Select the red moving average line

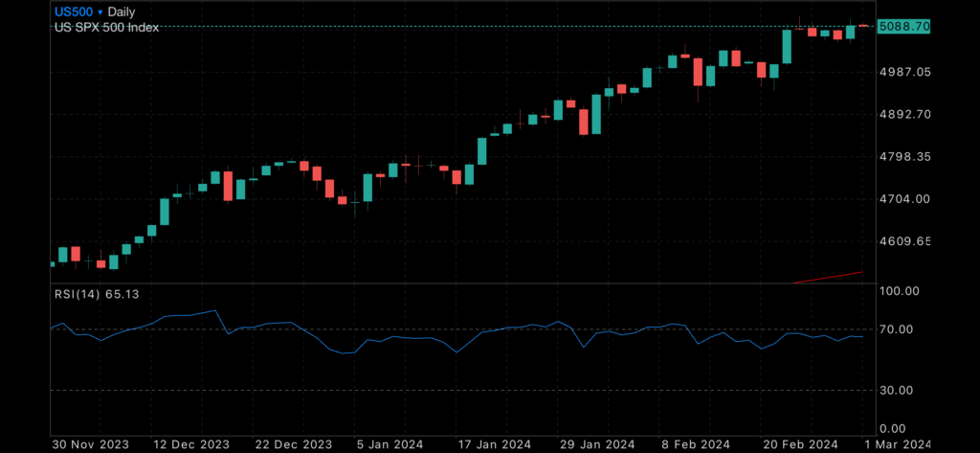point(828,277)
